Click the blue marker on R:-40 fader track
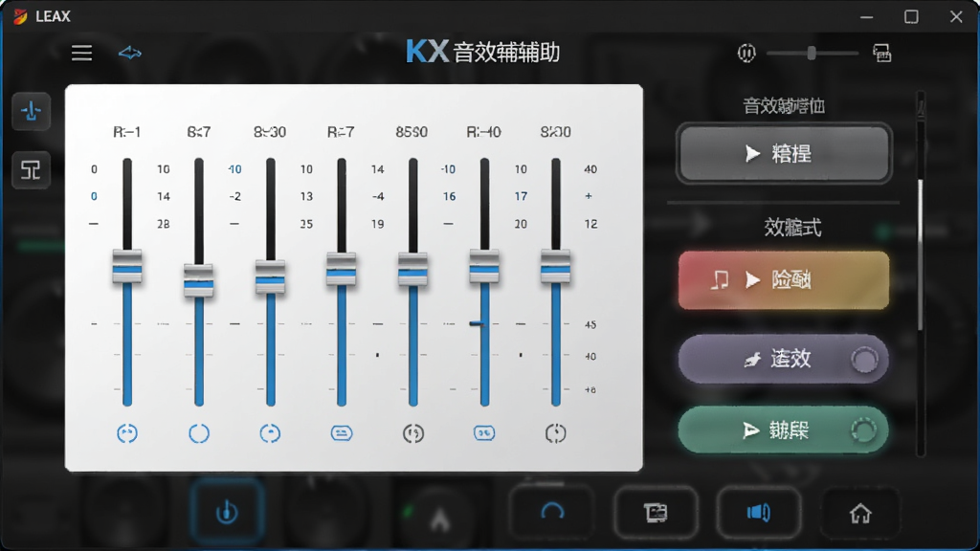 [x=477, y=323]
